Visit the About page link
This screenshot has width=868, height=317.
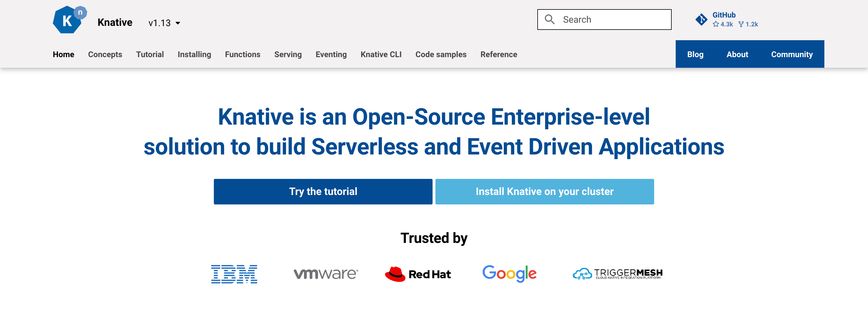737,54
